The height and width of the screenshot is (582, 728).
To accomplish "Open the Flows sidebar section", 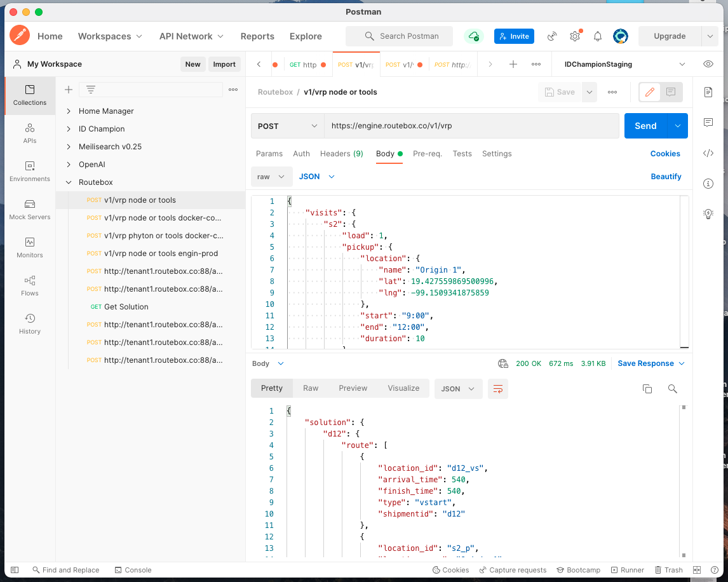I will click(30, 285).
